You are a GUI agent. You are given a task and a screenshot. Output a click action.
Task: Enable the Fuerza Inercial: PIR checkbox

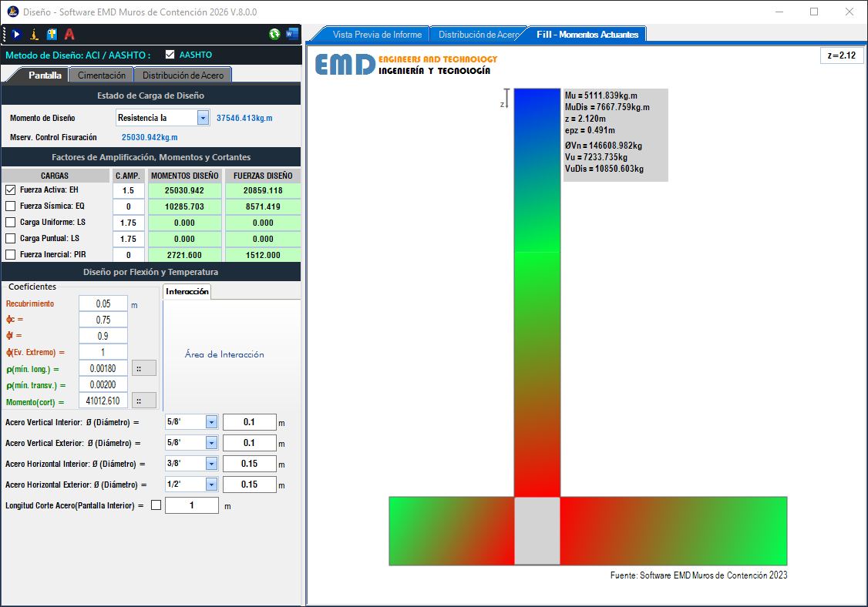coord(11,254)
